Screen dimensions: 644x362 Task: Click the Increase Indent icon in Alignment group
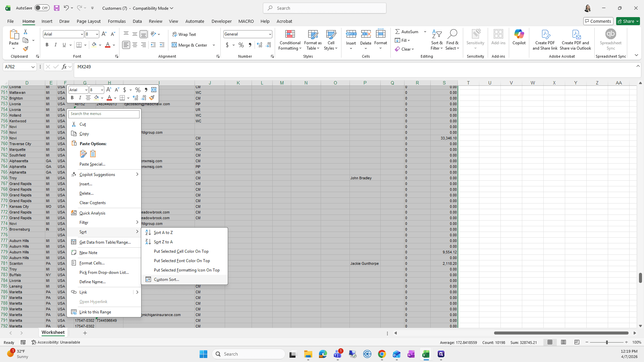click(x=162, y=45)
